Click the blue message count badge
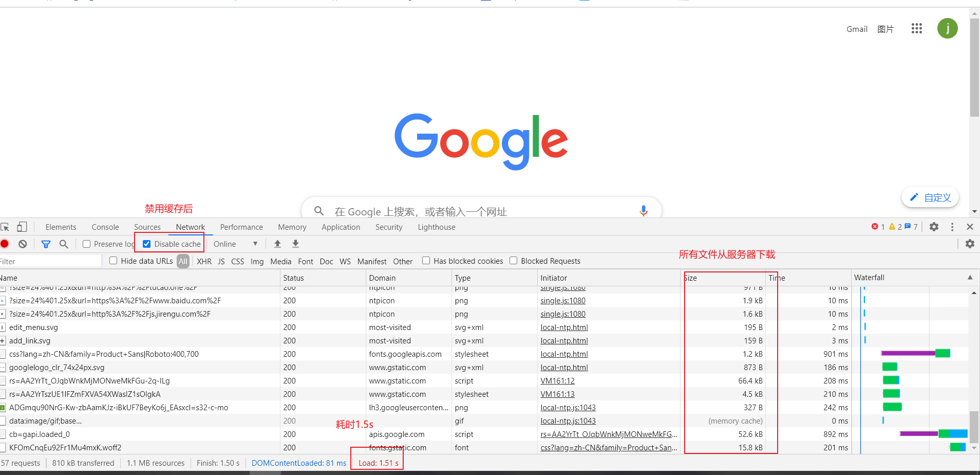Image resolution: width=980 pixels, height=475 pixels. [x=911, y=227]
